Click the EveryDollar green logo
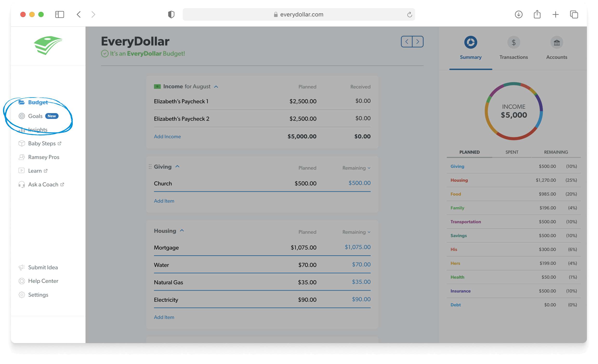 click(48, 45)
